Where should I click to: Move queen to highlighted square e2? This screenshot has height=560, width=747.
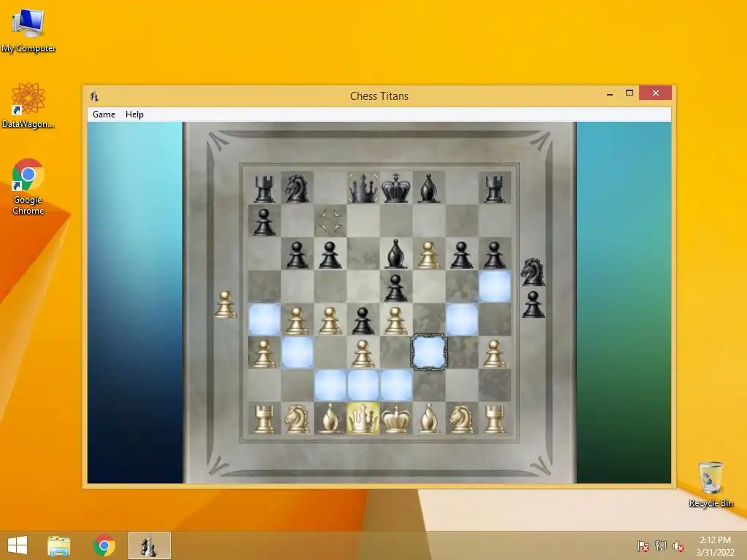tap(396, 385)
